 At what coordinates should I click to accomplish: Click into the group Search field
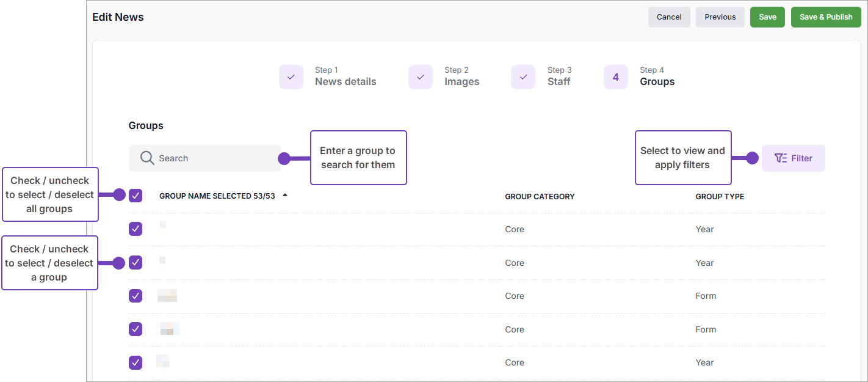pos(214,158)
